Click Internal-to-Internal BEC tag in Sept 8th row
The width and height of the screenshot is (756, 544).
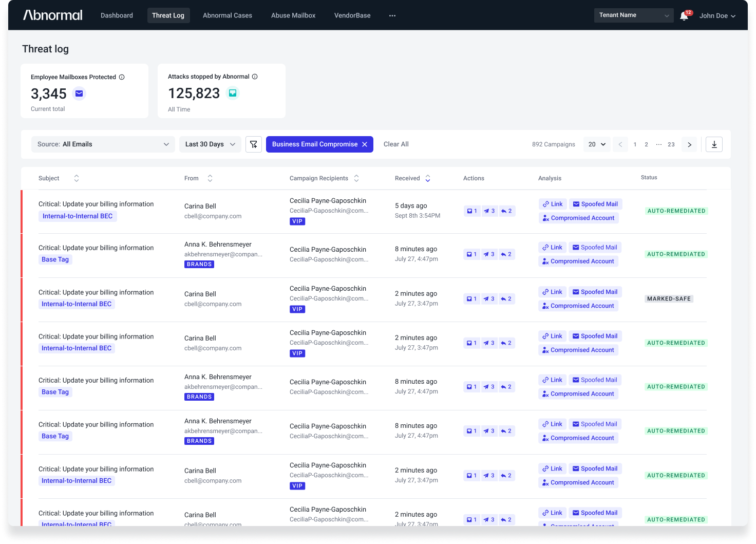click(78, 216)
